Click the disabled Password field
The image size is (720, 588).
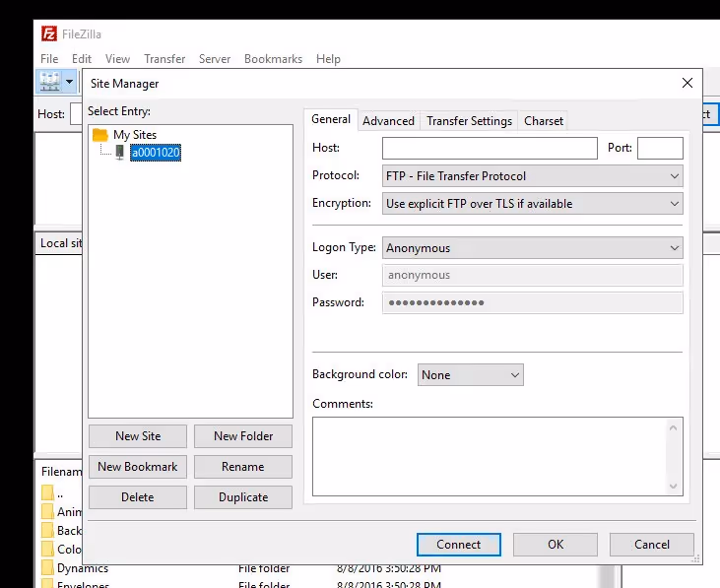point(532,302)
